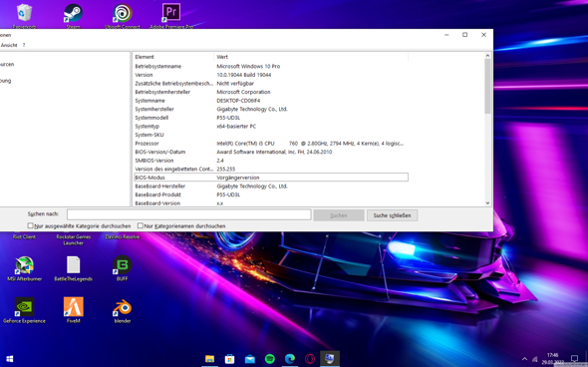Image resolution: width=588 pixels, height=367 pixels.
Task: Open the Opera browser taskbar icon
Action: point(310,359)
